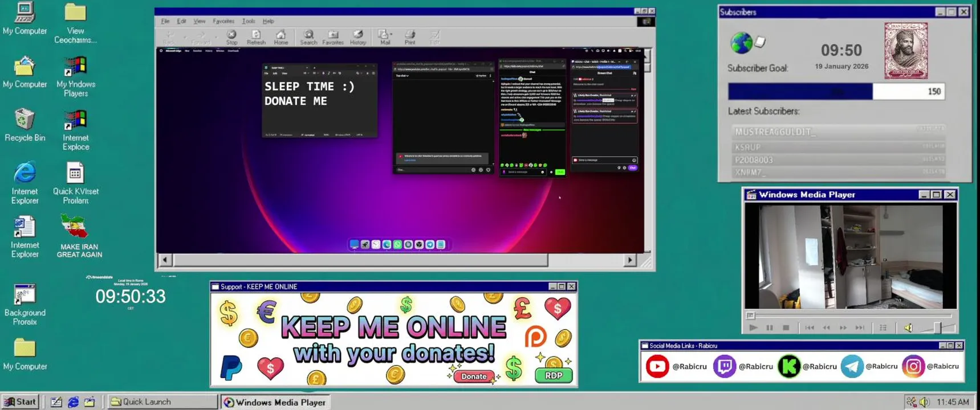Screen dimensions: 980x410
Task: Open the YouTube @Rabicru icon
Action: [x=657, y=366]
